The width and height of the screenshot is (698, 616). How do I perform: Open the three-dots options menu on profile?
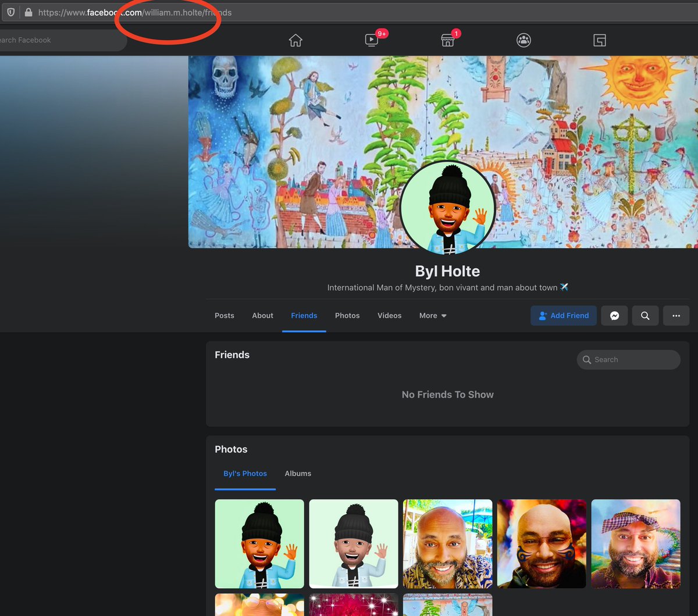pos(676,315)
